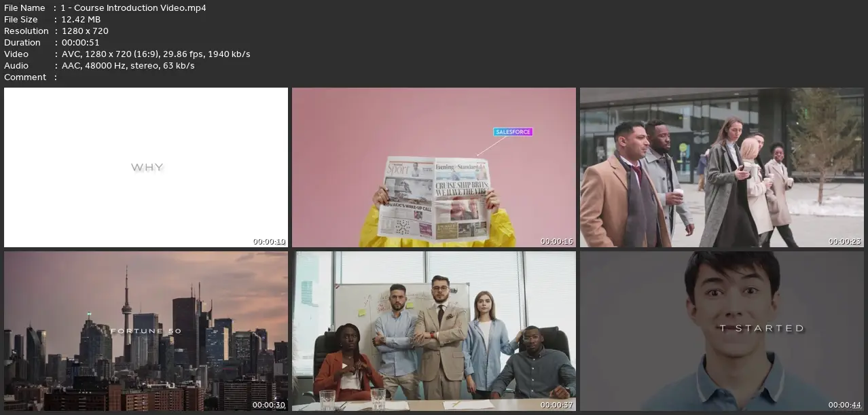This screenshot has width=868, height=415.
Task: Select the newspaper frame at 00:00:16
Action: click(x=433, y=167)
